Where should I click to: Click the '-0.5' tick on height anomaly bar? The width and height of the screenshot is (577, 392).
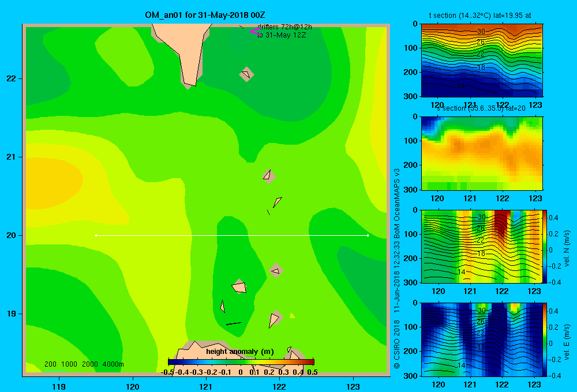(167, 372)
